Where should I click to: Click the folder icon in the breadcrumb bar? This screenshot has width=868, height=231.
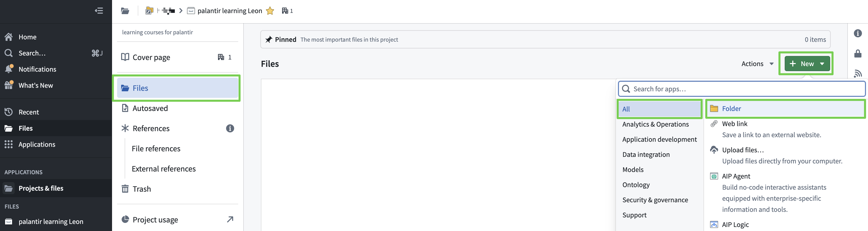click(x=125, y=11)
